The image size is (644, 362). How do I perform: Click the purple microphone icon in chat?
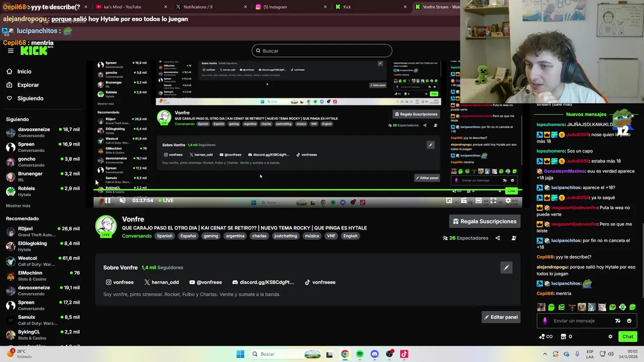pyautogui.click(x=545, y=321)
